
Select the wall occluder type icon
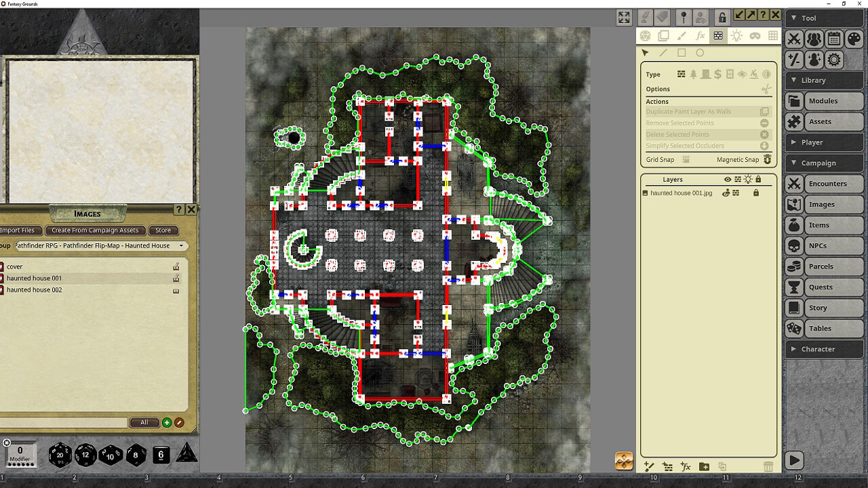[x=682, y=75]
